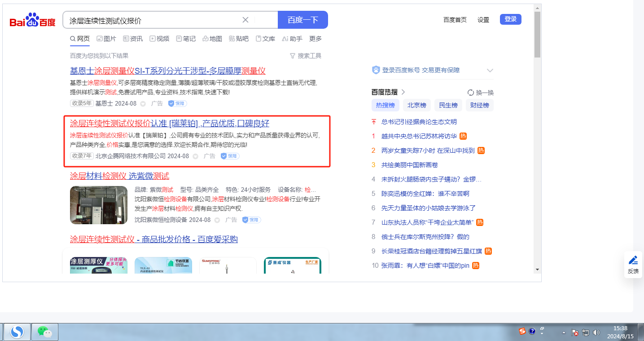644x341 pixels.
Task: Switch to the 资讯 news tab
Action: (133, 39)
